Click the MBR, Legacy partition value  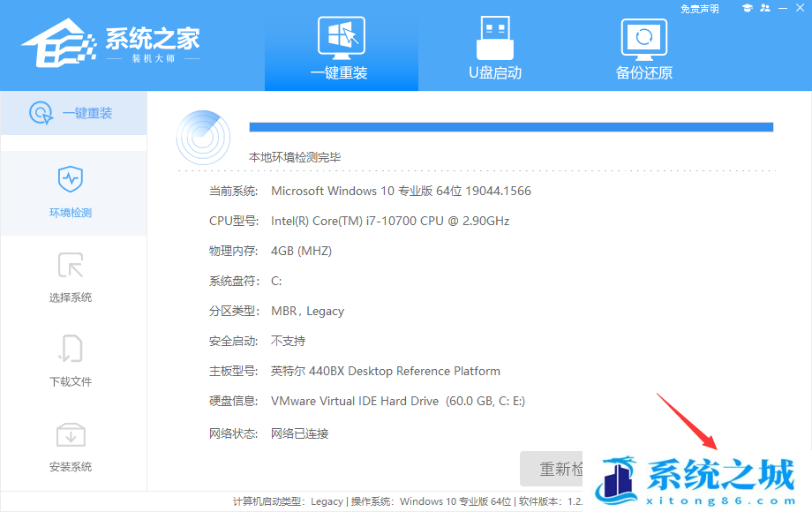pyautogui.click(x=308, y=311)
